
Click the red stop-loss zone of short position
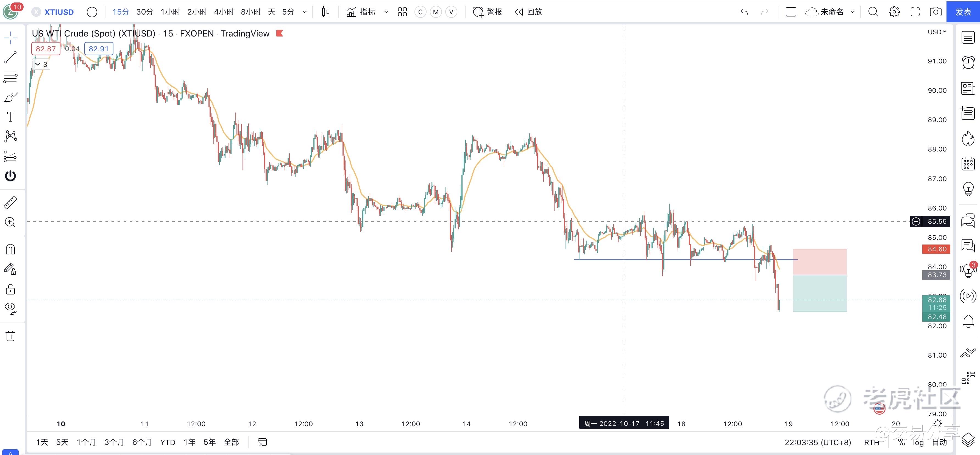point(820,262)
